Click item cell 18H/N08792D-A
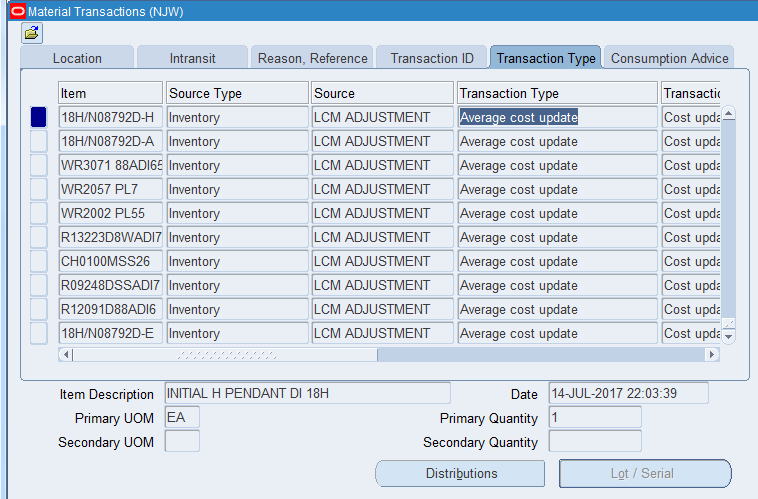 tap(110, 141)
